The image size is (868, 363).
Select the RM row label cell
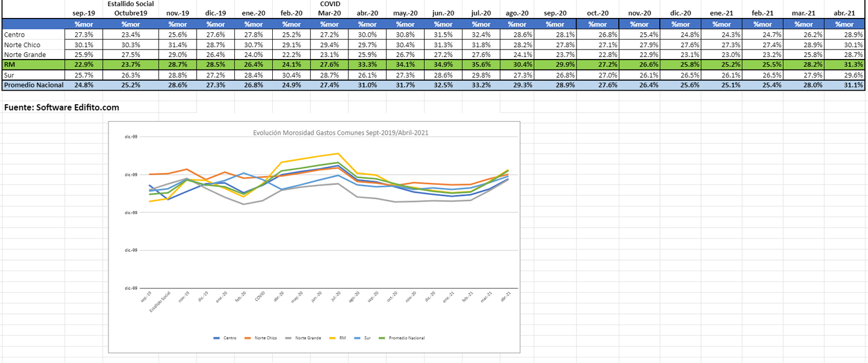[33, 65]
